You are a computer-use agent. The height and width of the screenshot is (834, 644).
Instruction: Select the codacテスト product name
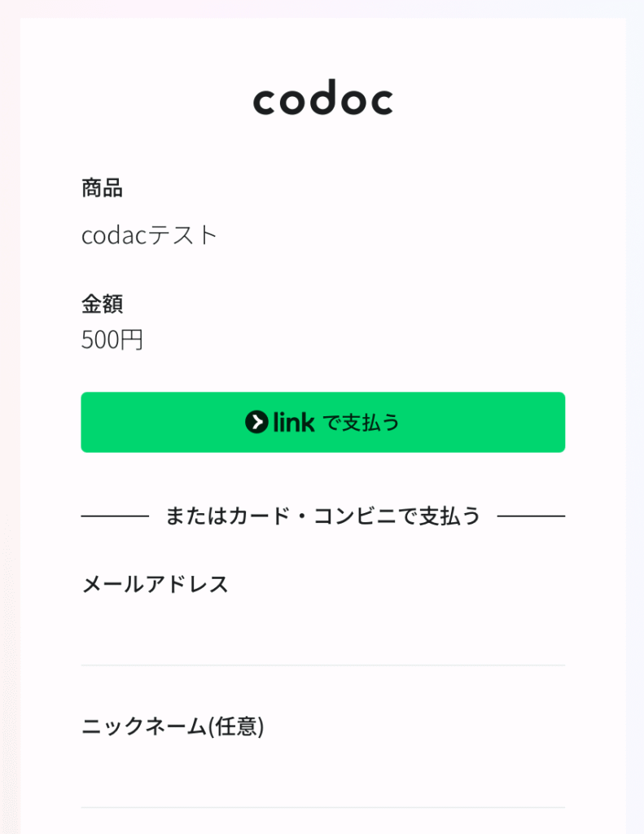(150, 235)
